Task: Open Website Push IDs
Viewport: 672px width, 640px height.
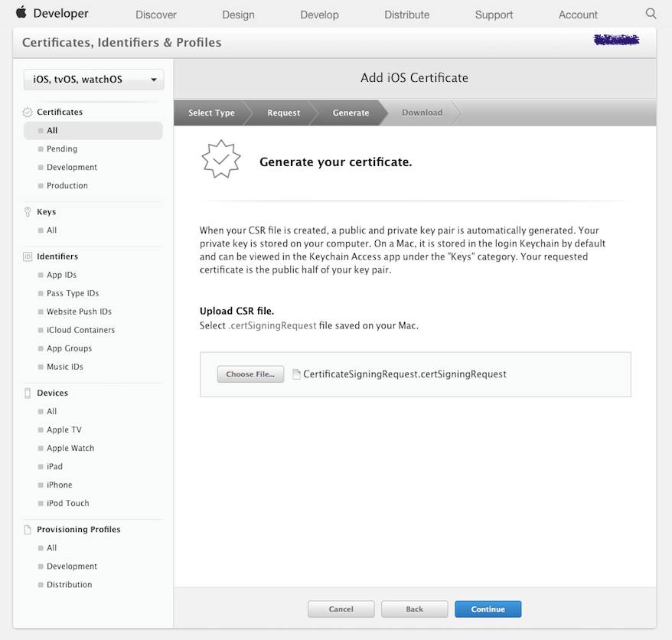Action: [79, 312]
